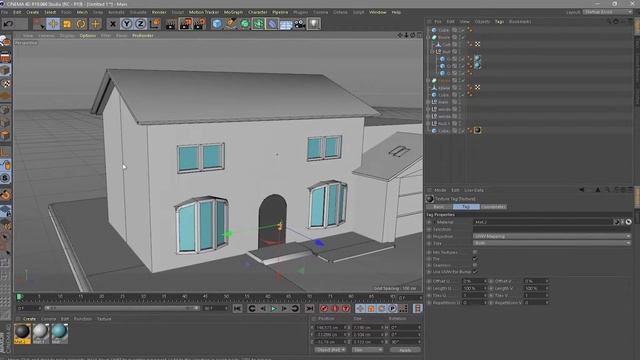The image size is (640, 360).
Task: Click the Undo arrow in the top toolbar
Action: (8, 24)
